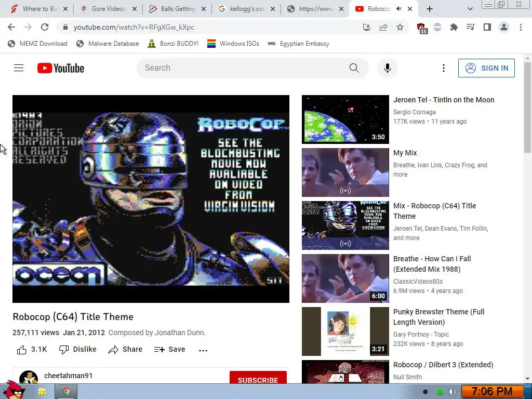This screenshot has height=399, width=532.
Task: Go to YouTube home via logo
Action: click(61, 68)
